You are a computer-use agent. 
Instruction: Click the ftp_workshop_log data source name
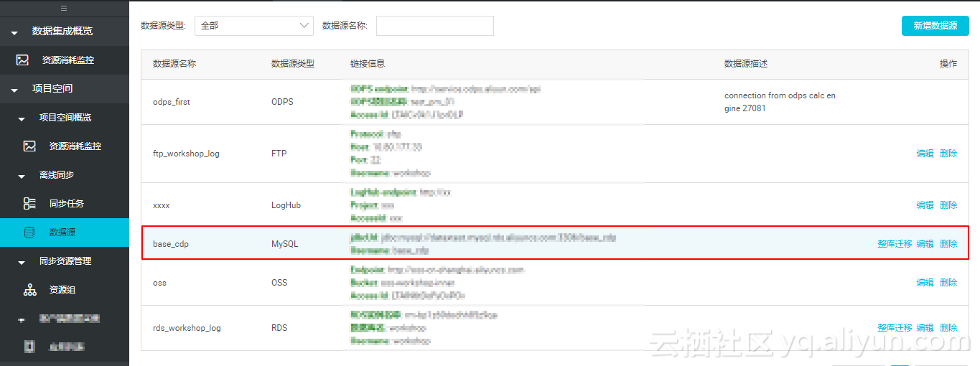186,154
